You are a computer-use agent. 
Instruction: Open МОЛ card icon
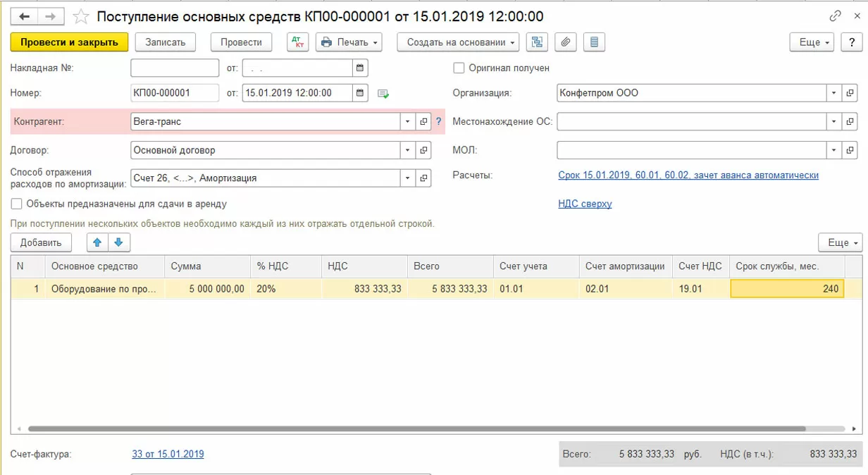point(850,150)
